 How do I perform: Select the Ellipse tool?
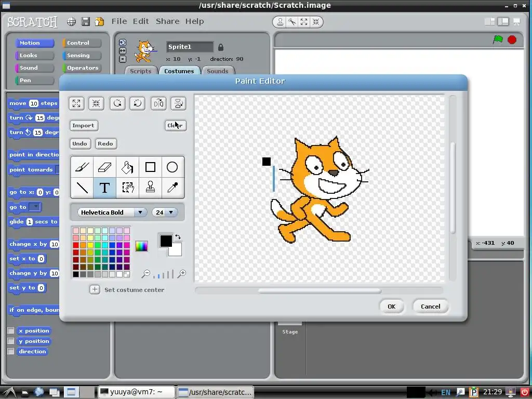pyautogui.click(x=172, y=167)
